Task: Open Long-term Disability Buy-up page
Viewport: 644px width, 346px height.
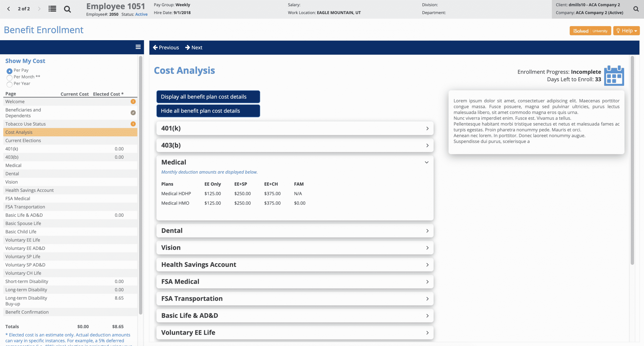Action: point(26,301)
